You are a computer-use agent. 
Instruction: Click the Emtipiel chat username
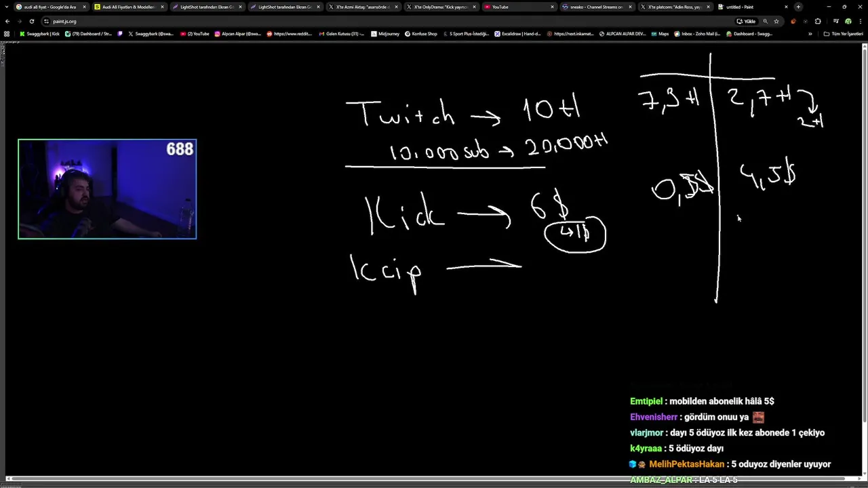coord(646,401)
